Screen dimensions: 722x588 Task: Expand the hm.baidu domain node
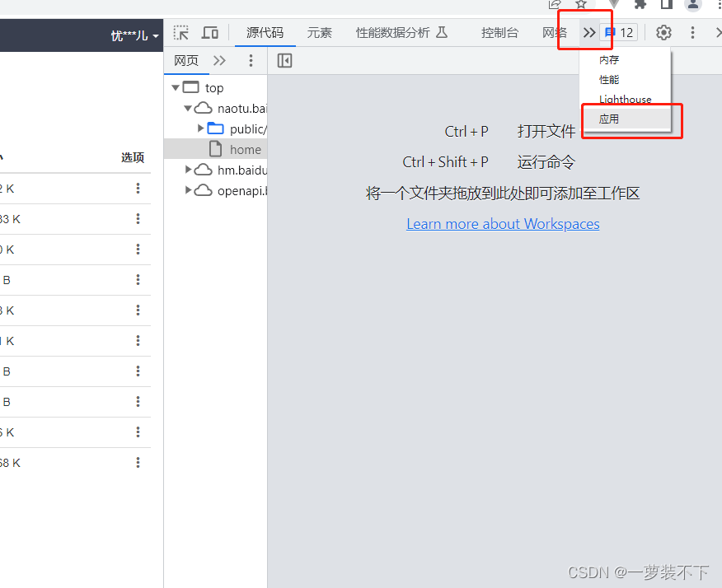pyautogui.click(x=188, y=170)
